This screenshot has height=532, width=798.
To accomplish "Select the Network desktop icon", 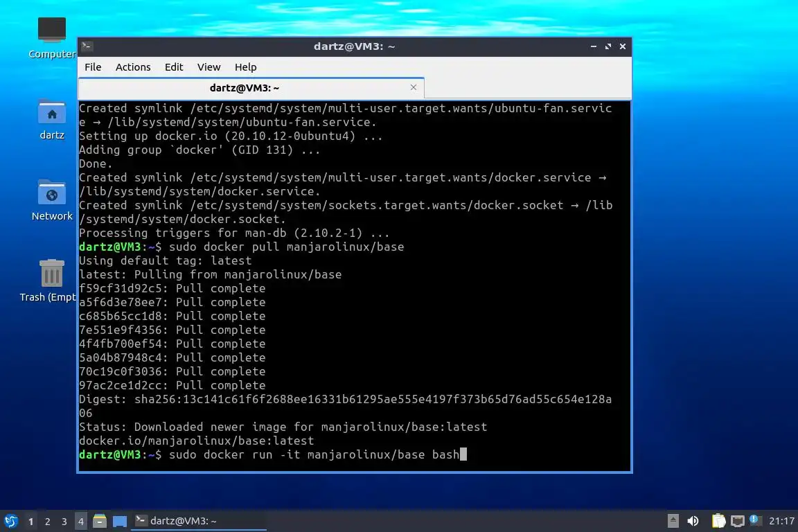I will click(52, 201).
